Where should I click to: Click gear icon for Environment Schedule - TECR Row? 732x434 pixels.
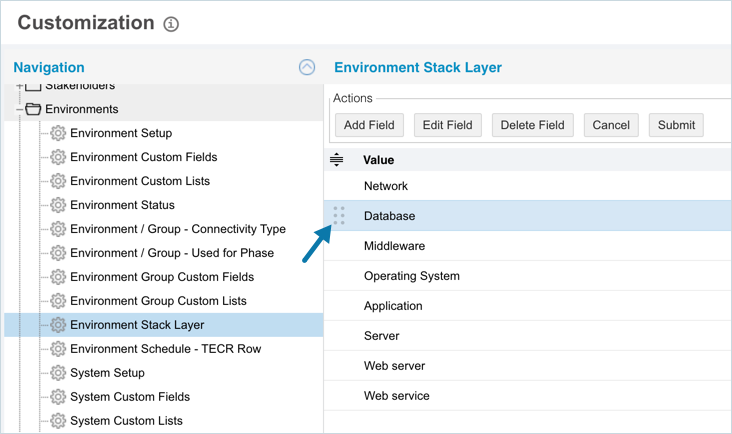coord(58,349)
